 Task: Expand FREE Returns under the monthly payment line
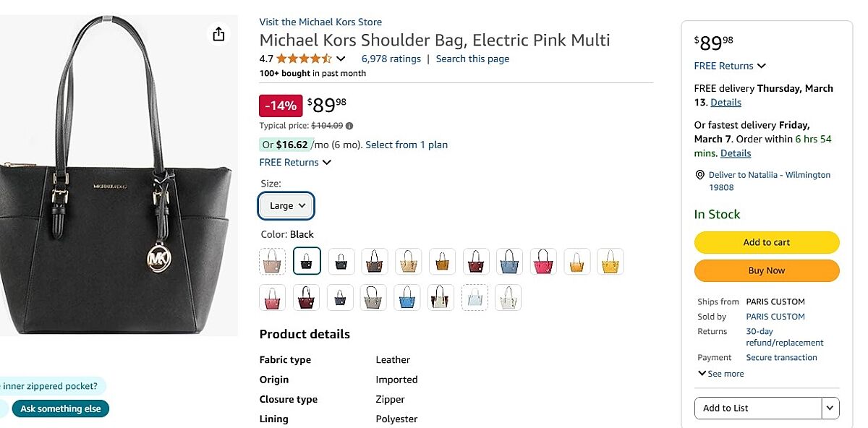pyautogui.click(x=295, y=163)
